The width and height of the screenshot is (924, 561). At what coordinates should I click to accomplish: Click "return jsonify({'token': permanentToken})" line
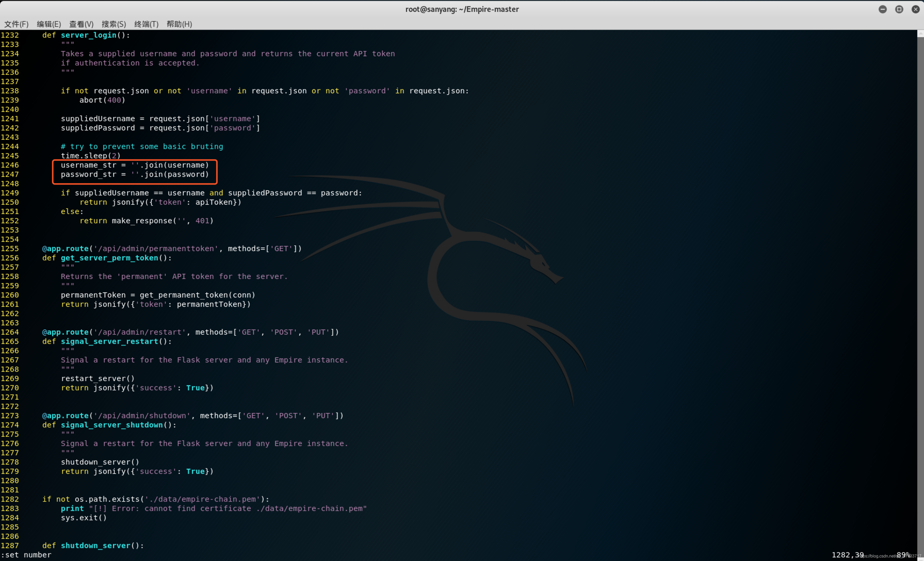click(156, 304)
